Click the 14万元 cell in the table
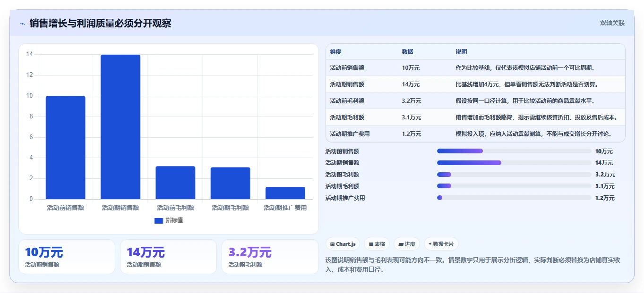This screenshot has width=644, height=293. (411, 84)
